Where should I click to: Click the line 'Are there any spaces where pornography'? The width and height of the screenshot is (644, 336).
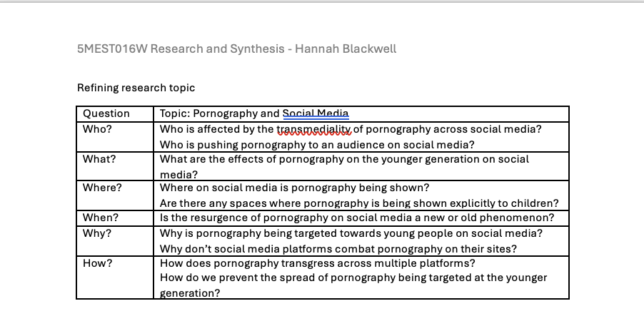359,203
